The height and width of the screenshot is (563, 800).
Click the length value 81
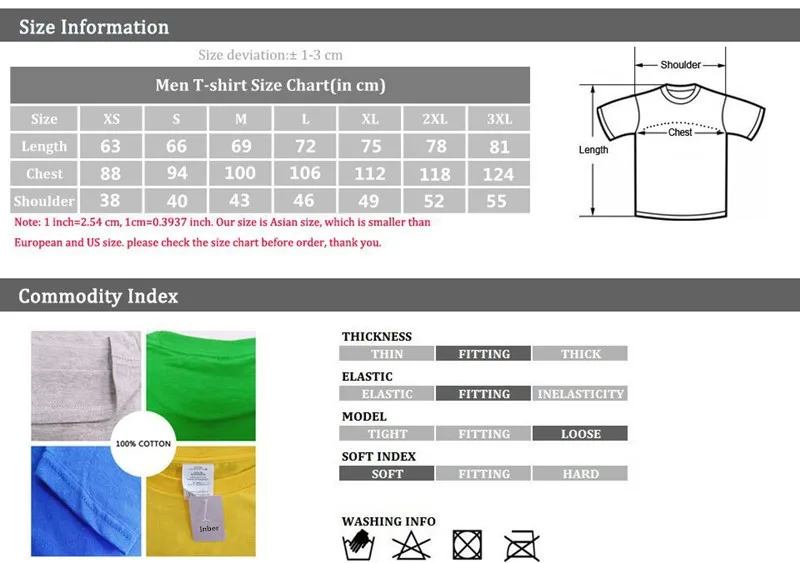coord(499,146)
